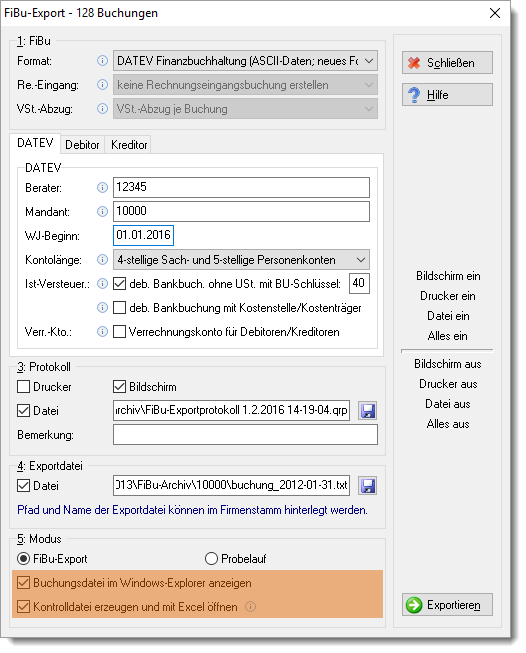The width and height of the screenshot is (526, 653).
Task: Open the Re.-Eingang dropdown
Action: (x=245, y=85)
